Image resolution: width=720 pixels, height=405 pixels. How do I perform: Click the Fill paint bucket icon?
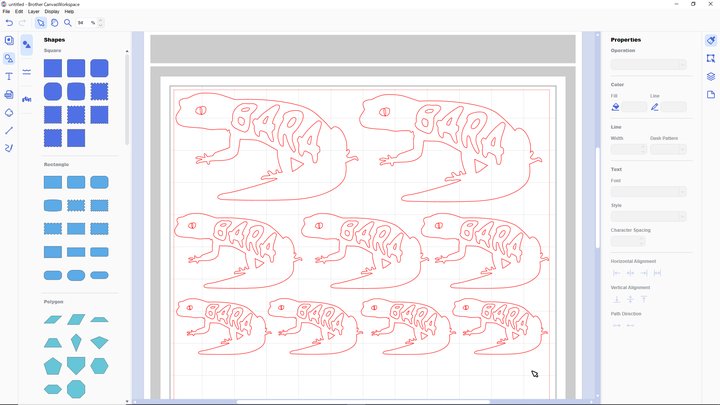click(x=616, y=107)
